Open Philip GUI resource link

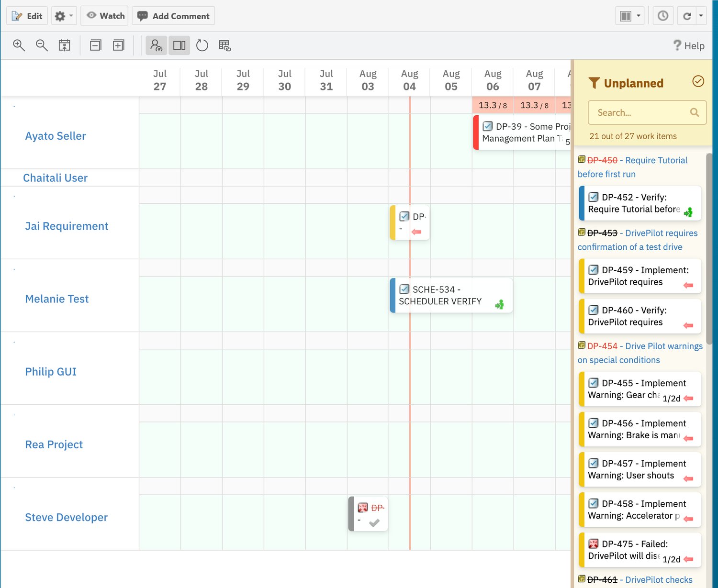51,372
